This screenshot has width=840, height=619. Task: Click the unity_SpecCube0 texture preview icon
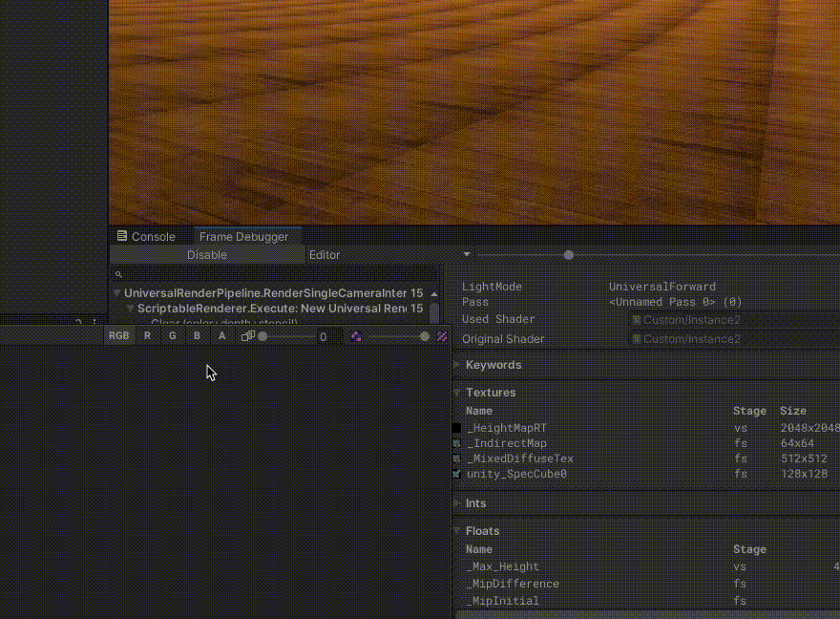[455, 474]
